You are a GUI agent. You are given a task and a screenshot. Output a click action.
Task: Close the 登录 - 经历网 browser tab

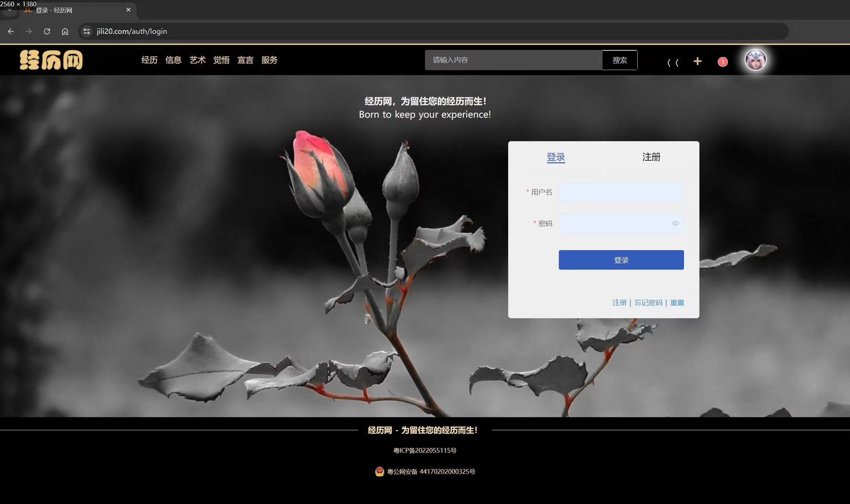(x=128, y=10)
